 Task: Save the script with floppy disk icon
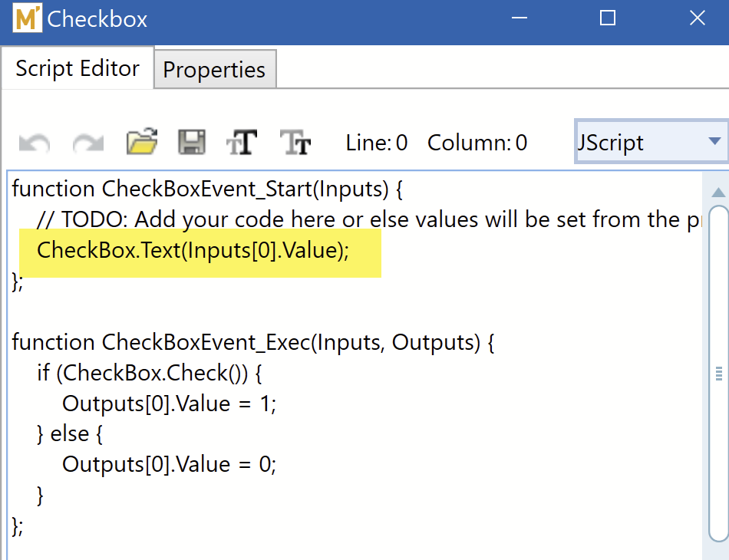pos(191,143)
